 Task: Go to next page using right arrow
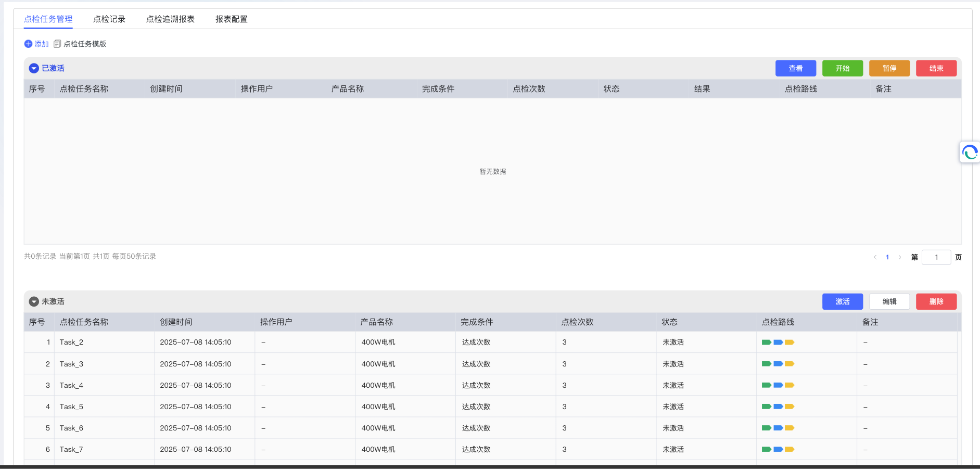pos(900,258)
